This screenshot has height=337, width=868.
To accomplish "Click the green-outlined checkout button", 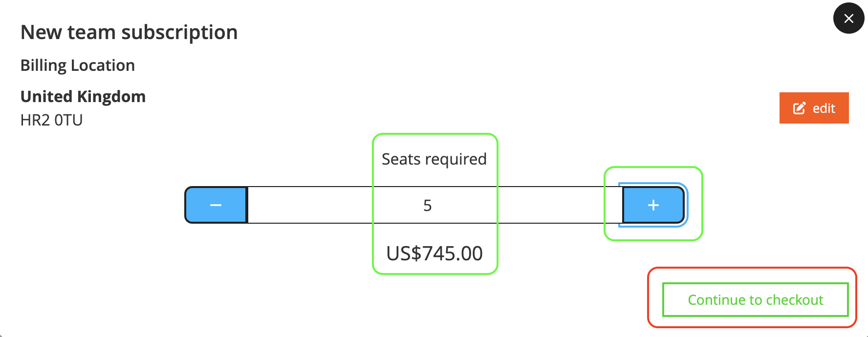I will pos(755,299).
